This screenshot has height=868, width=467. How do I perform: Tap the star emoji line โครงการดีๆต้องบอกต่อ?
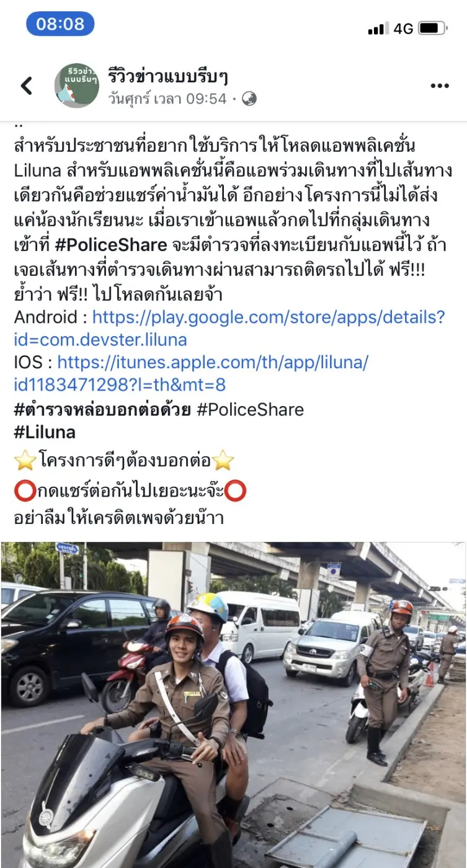click(x=124, y=461)
